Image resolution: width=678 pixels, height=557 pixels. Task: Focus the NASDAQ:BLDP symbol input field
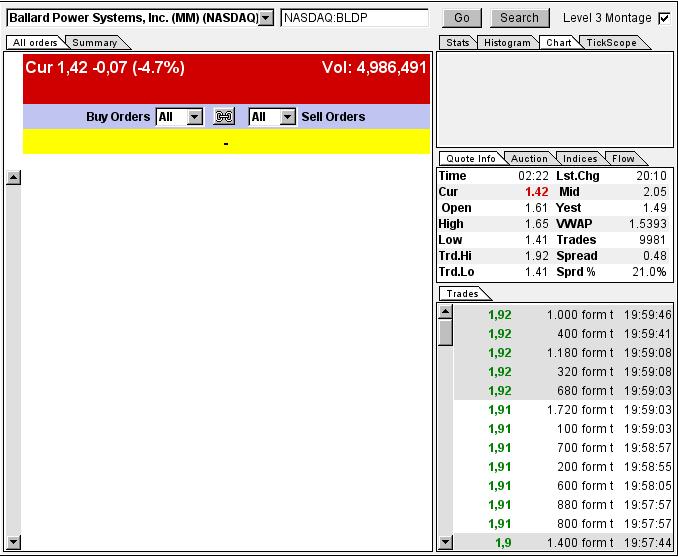point(355,18)
